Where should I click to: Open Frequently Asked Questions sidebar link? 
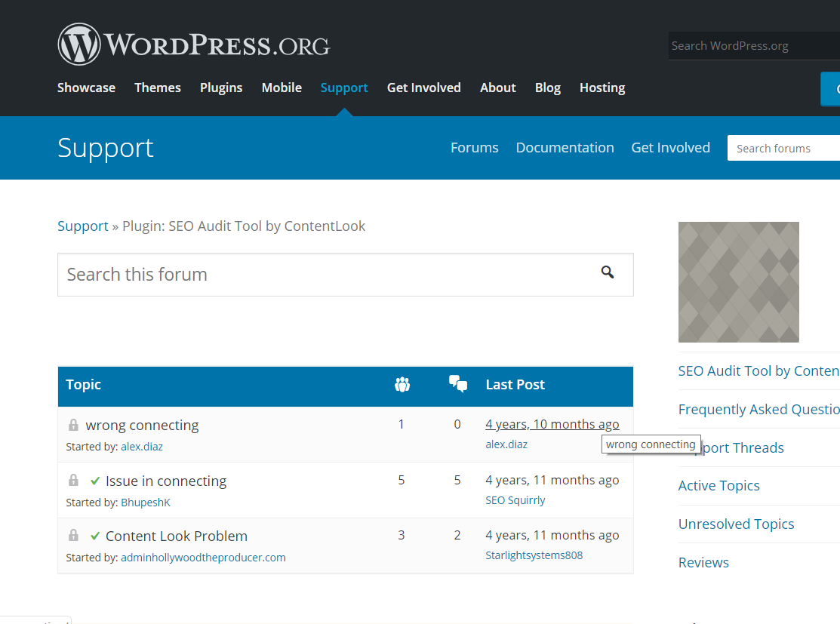[x=758, y=410]
